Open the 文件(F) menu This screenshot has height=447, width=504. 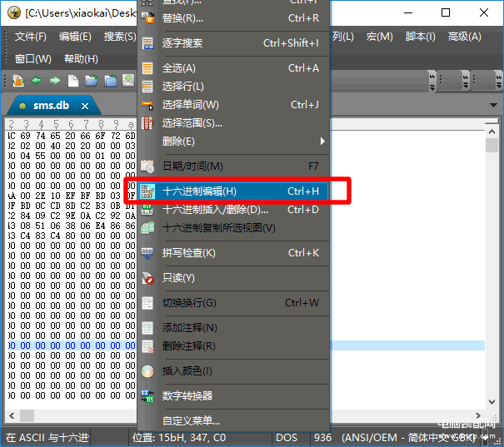(x=31, y=37)
